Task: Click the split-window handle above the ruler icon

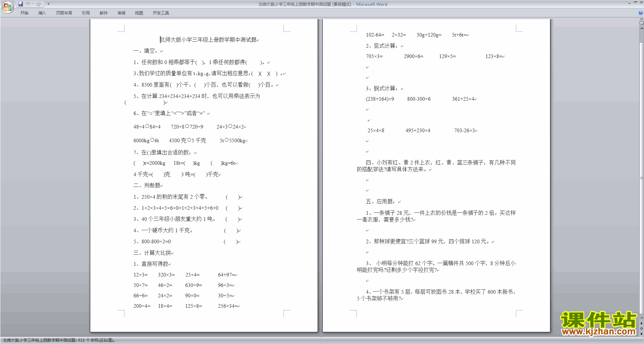Action: pyautogui.click(x=642, y=19)
